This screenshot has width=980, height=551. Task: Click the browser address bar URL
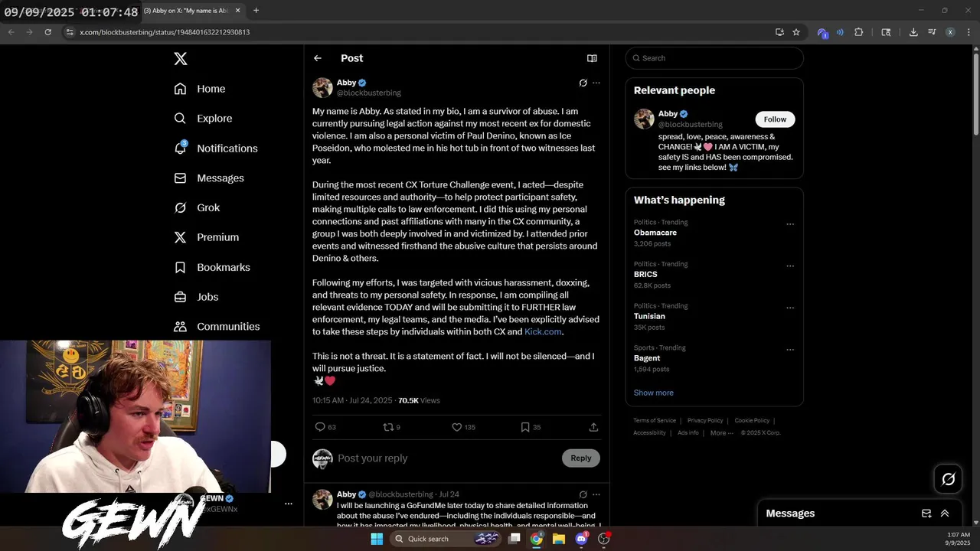point(165,32)
